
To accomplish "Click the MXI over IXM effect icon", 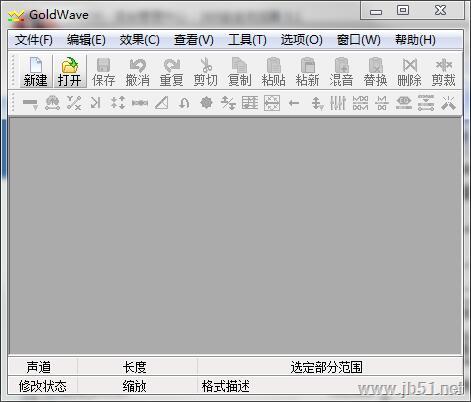I will click(360, 103).
